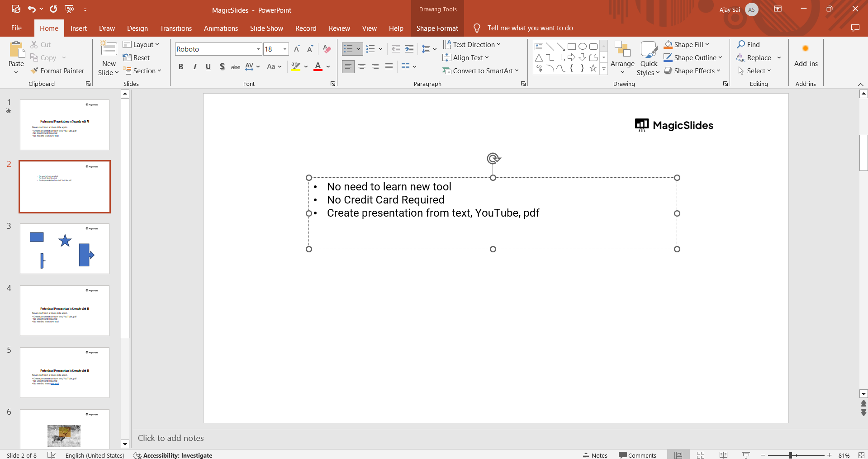Select slide 3 thumbnail with shapes
This screenshot has width=868, height=459.
click(x=65, y=249)
